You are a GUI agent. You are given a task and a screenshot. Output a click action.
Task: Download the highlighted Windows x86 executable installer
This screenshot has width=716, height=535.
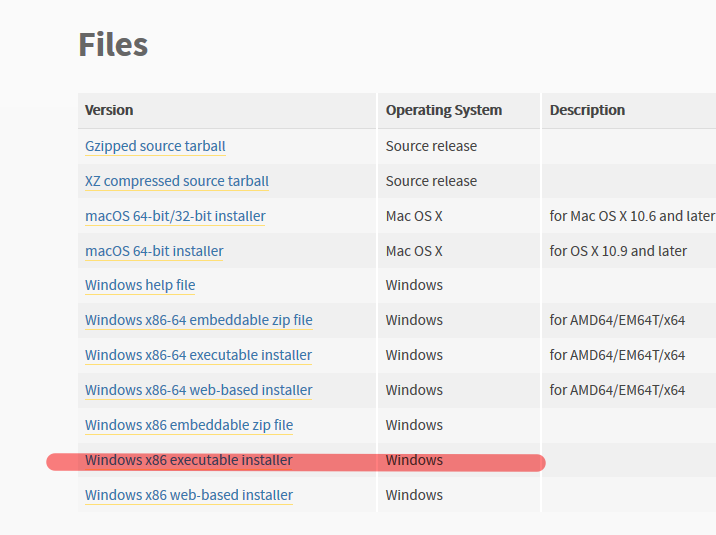click(188, 460)
